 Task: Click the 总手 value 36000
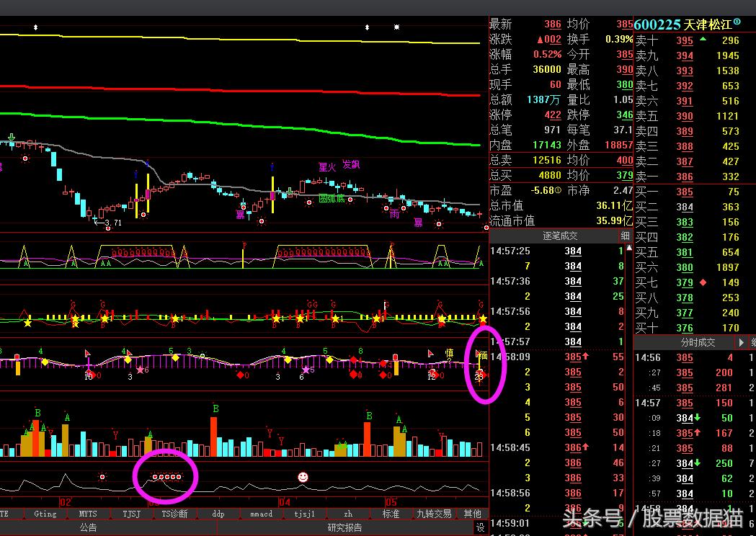coord(547,69)
